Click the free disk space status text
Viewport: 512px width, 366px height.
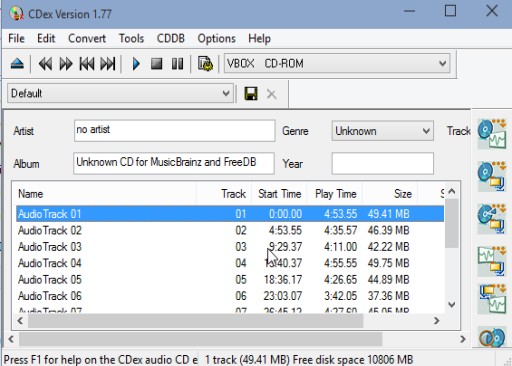353,360
